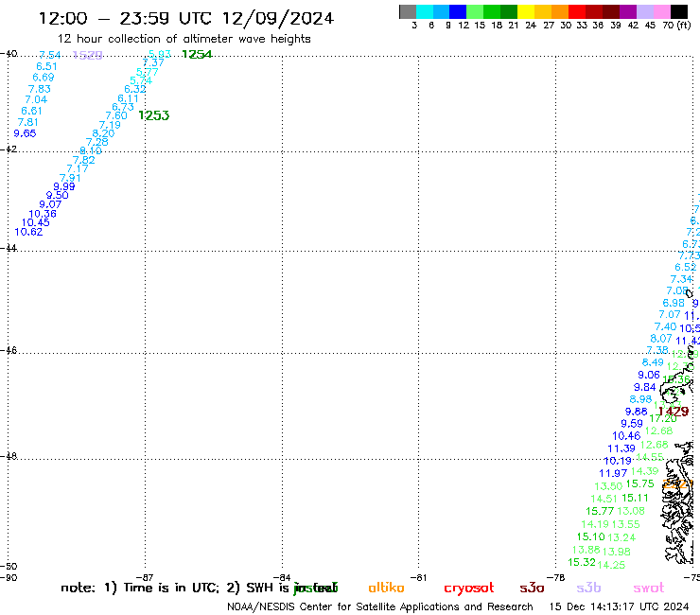Click the yellow swatch in the legend bar

coord(526,11)
